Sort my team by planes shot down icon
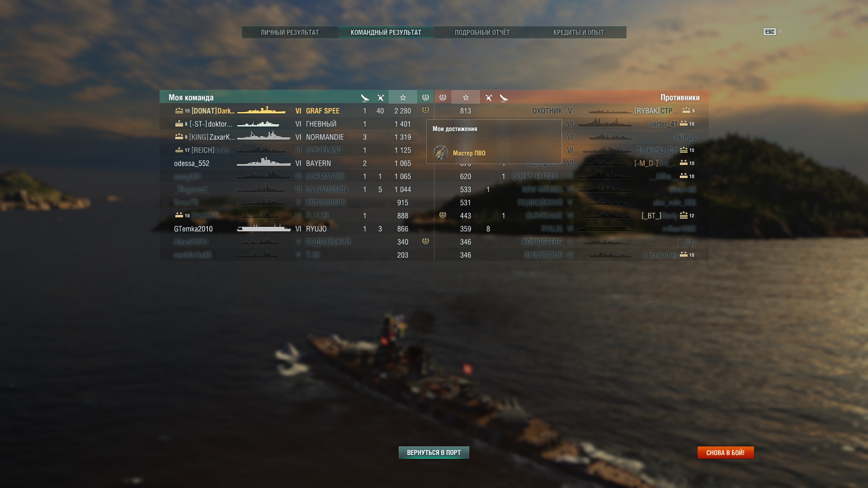The width and height of the screenshot is (868, 488). 381,98
